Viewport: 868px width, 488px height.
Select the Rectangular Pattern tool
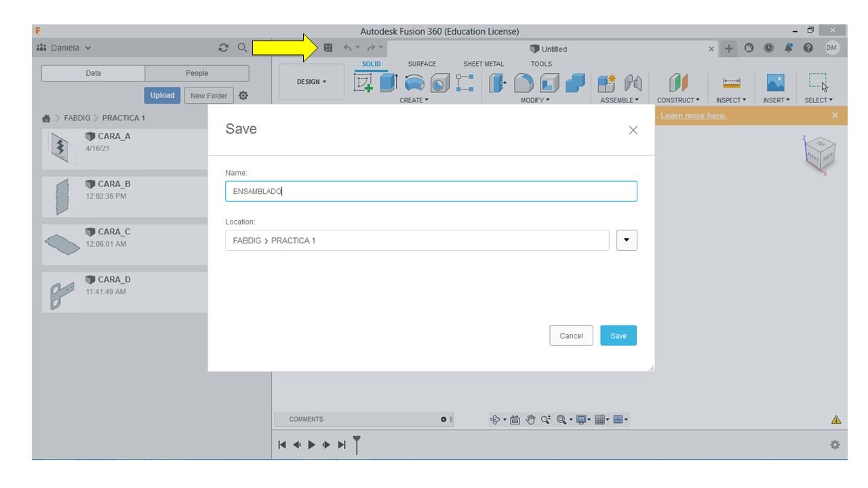click(464, 84)
